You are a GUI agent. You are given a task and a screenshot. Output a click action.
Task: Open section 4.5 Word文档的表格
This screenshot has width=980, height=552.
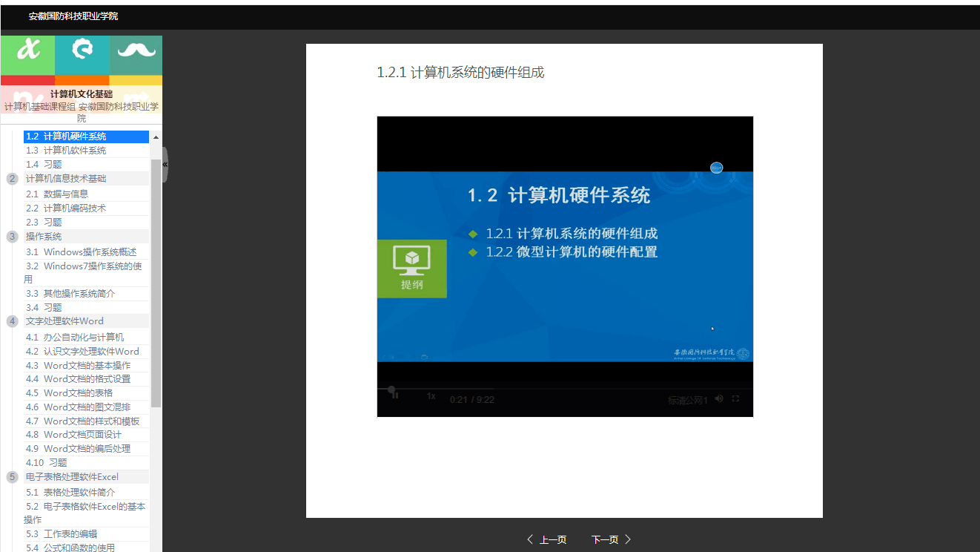tap(69, 392)
